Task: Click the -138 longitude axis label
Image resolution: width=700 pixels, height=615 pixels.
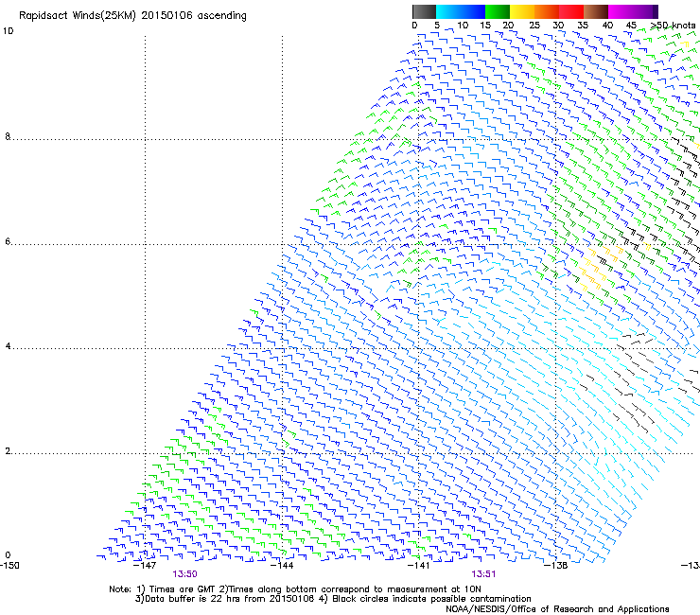Action: (556, 565)
